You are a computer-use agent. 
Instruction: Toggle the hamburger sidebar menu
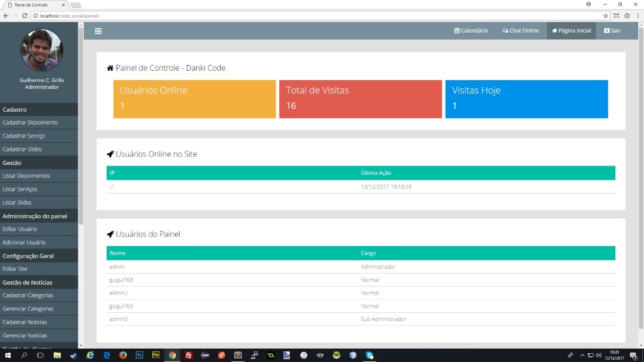(x=98, y=31)
